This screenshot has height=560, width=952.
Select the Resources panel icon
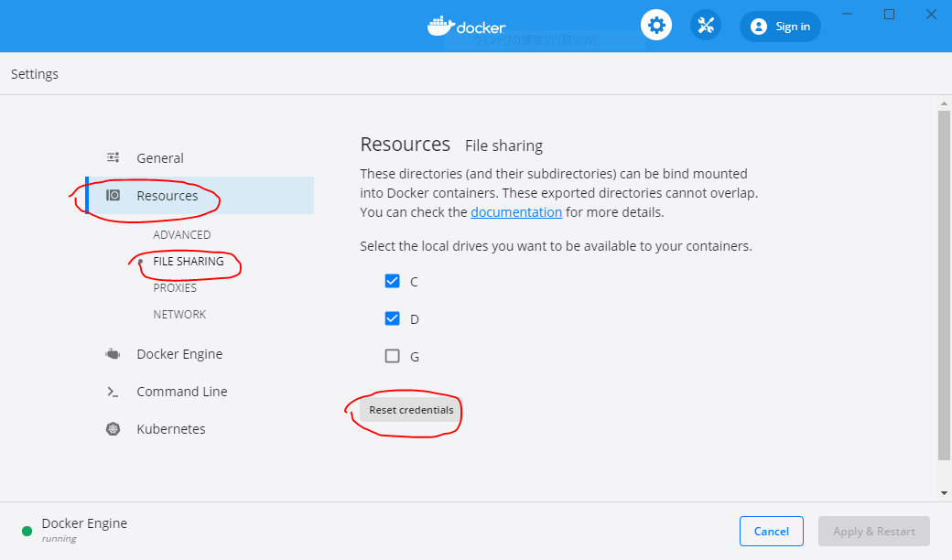tap(113, 195)
